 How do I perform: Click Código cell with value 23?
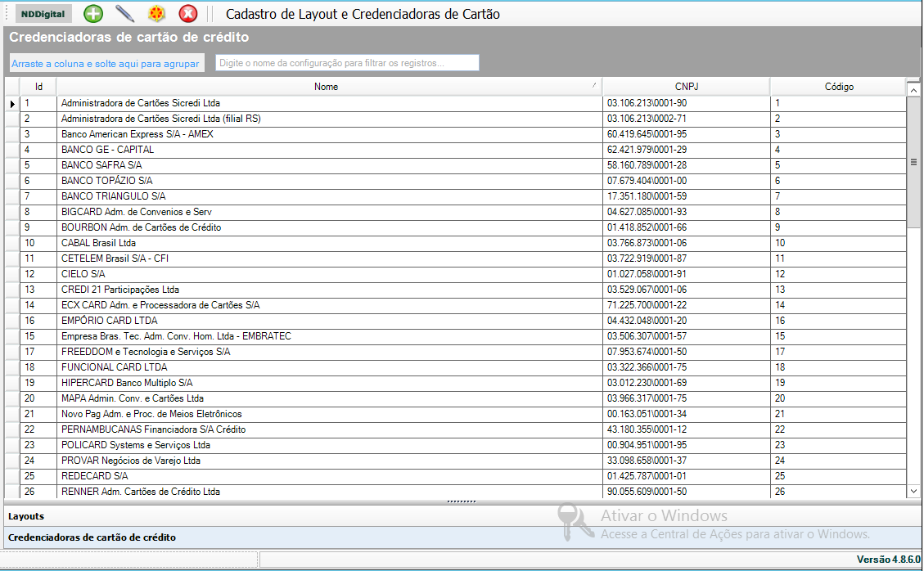pos(839,445)
